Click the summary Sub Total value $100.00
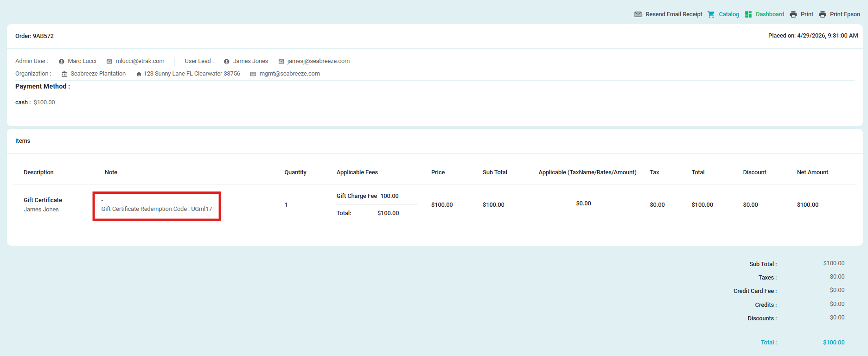This screenshot has height=356, width=868. pyautogui.click(x=834, y=263)
